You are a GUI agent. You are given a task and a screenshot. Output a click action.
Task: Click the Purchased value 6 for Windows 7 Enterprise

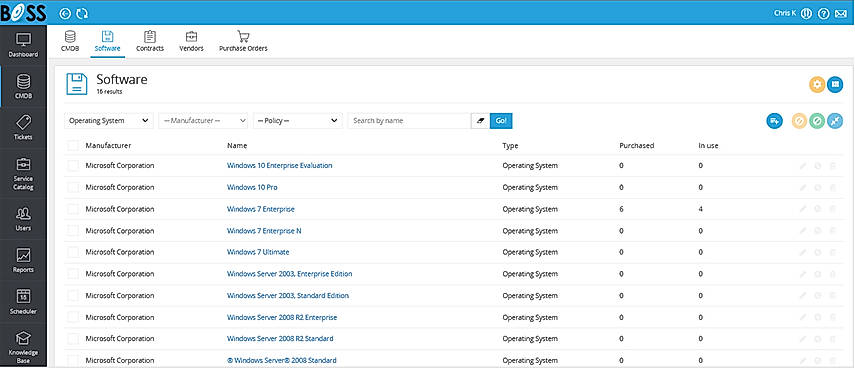[622, 209]
